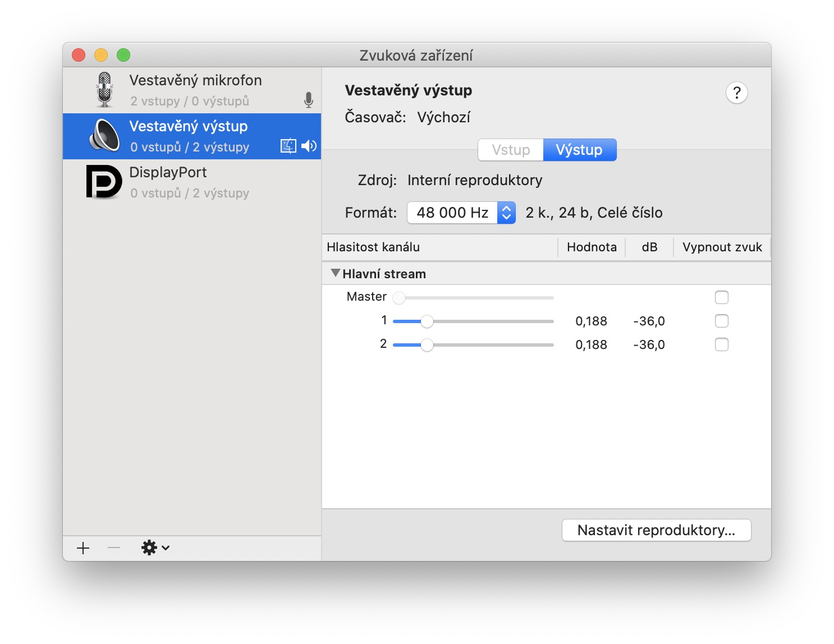
Task: Open help with the question mark button
Action: click(x=737, y=93)
